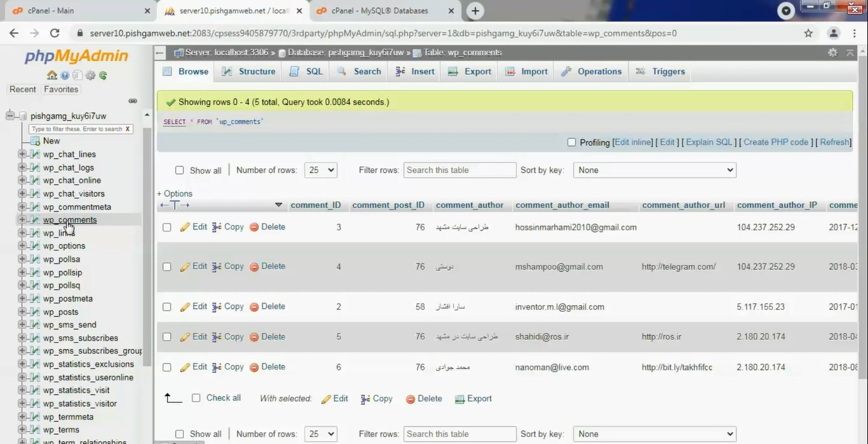Select row checkbox for comment_ID 3
This screenshot has height=444, width=868.
pyautogui.click(x=166, y=228)
